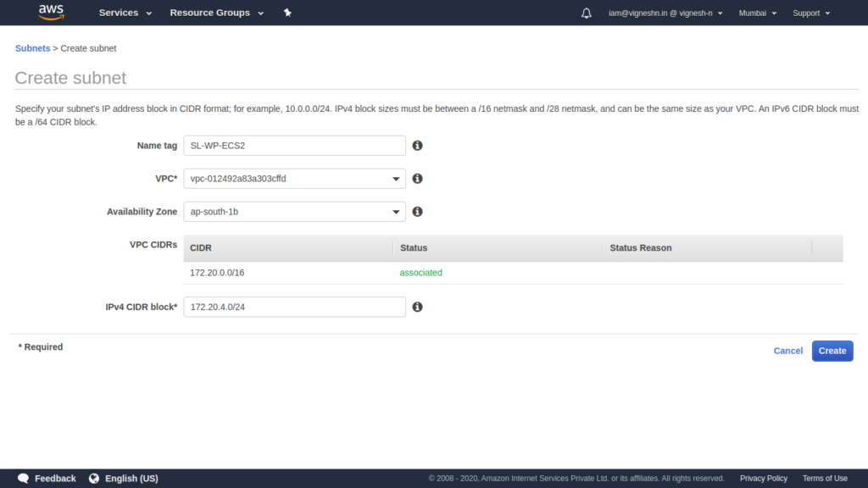
Task: Click the Cancel link
Action: 787,351
